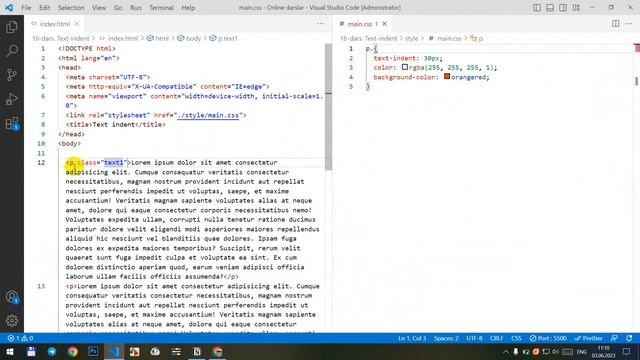
Task: Open the Run menu
Action: point(136,8)
